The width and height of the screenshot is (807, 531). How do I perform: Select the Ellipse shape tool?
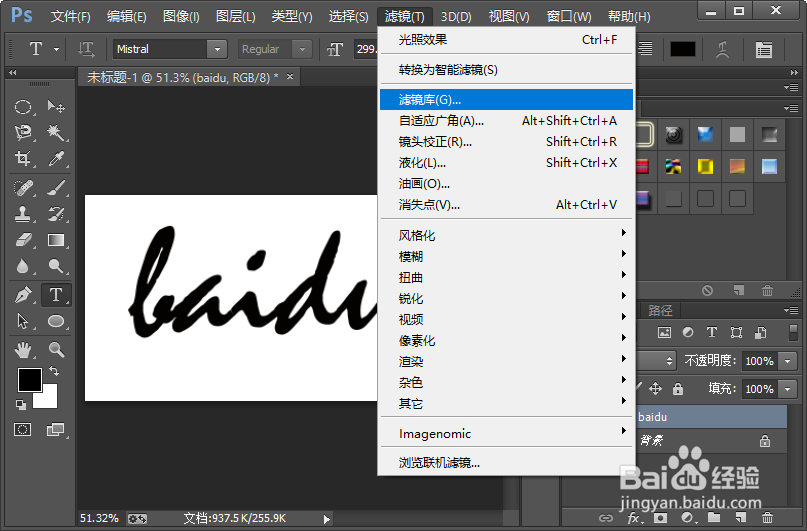[x=56, y=321]
